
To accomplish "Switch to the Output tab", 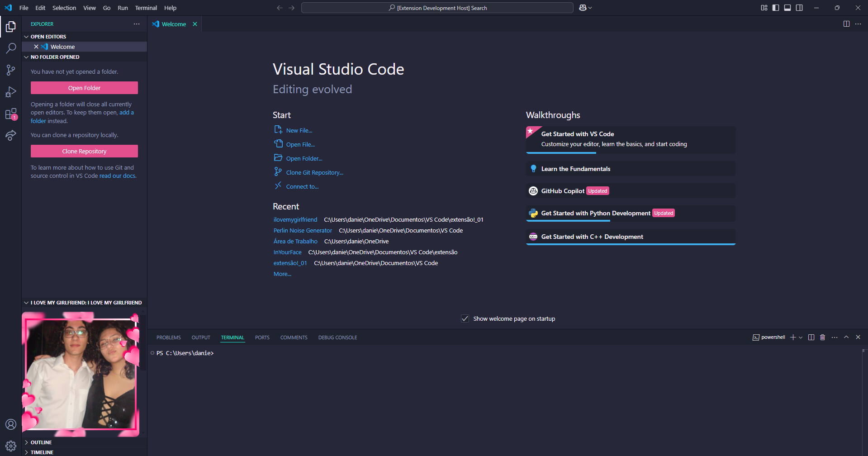I will coord(201,337).
